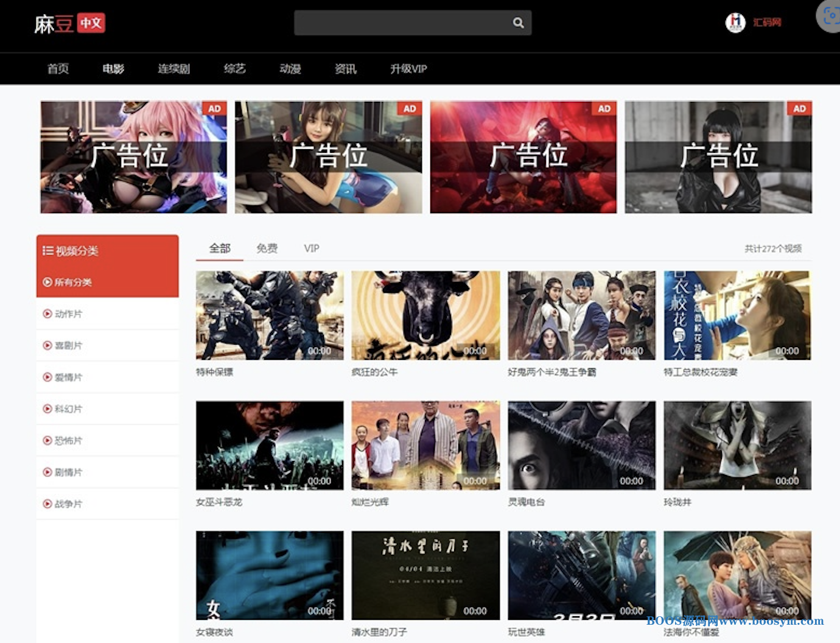This screenshot has height=643, width=840.
Task: Click the play icon beside 战争片
Action: point(47,504)
